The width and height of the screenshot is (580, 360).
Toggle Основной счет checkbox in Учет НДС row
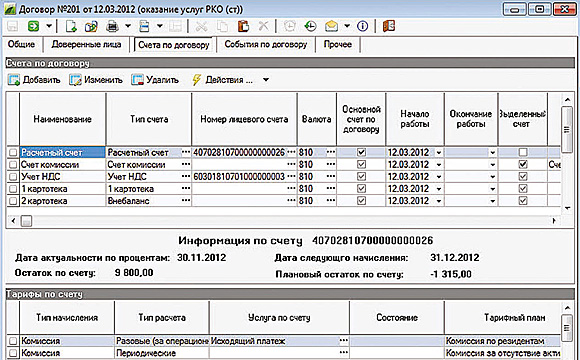click(361, 176)
